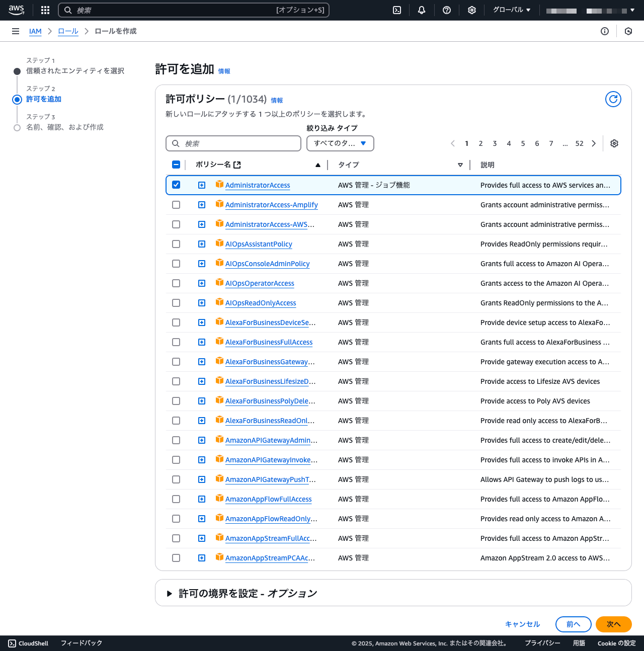
Task: Click the previous page arrow
Action: pos(453,143)
